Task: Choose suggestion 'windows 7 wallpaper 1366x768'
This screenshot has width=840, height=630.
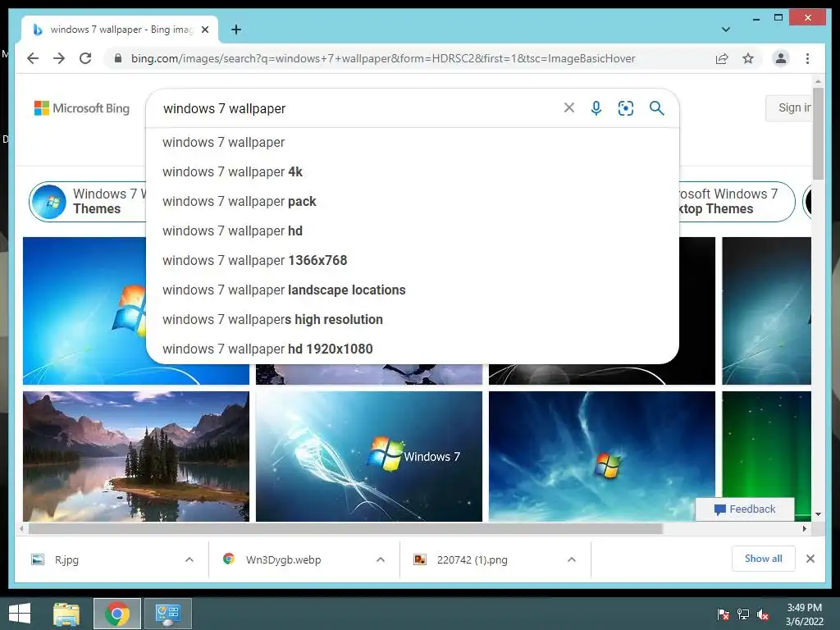Action: [x=413, y=260]
